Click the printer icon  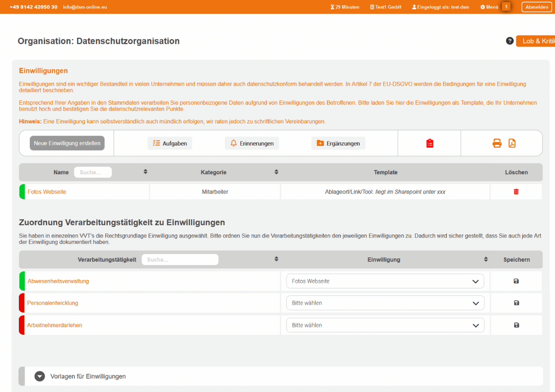click(497, 143)
